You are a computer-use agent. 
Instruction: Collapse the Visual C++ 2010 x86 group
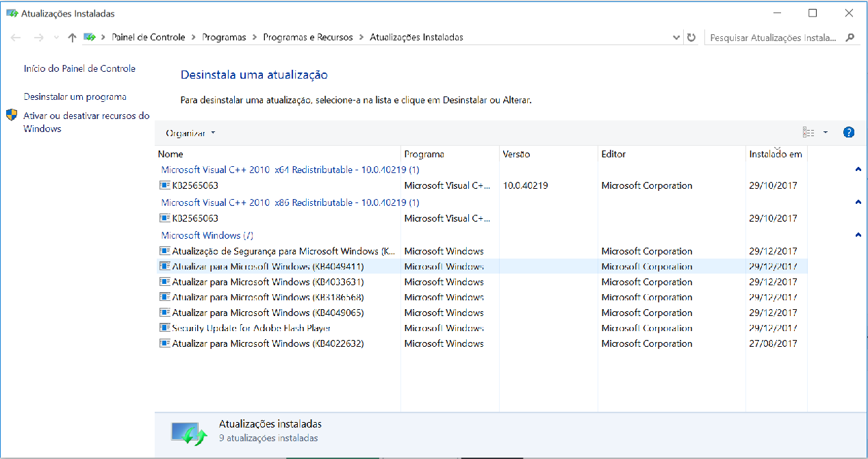tap(858, 202)
